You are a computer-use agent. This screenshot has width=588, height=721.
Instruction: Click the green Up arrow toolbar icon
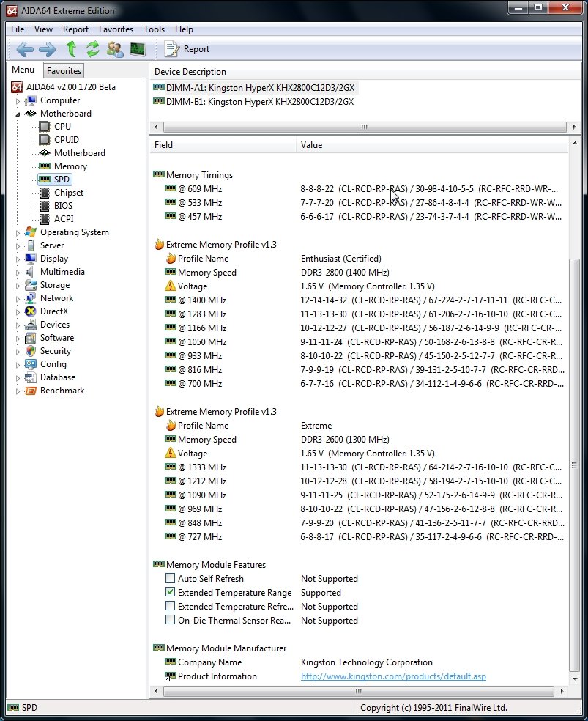(x=71, y=49)
